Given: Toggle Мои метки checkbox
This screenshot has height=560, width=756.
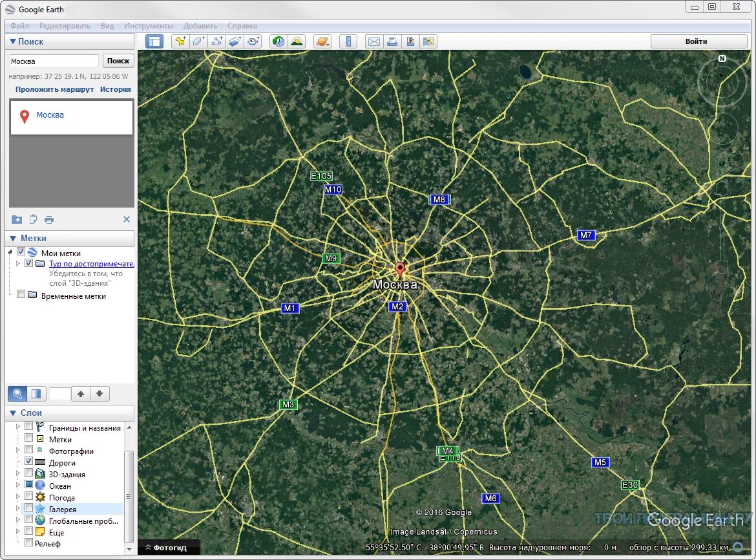Looking at the screenshot, I should tap(21, 252).
